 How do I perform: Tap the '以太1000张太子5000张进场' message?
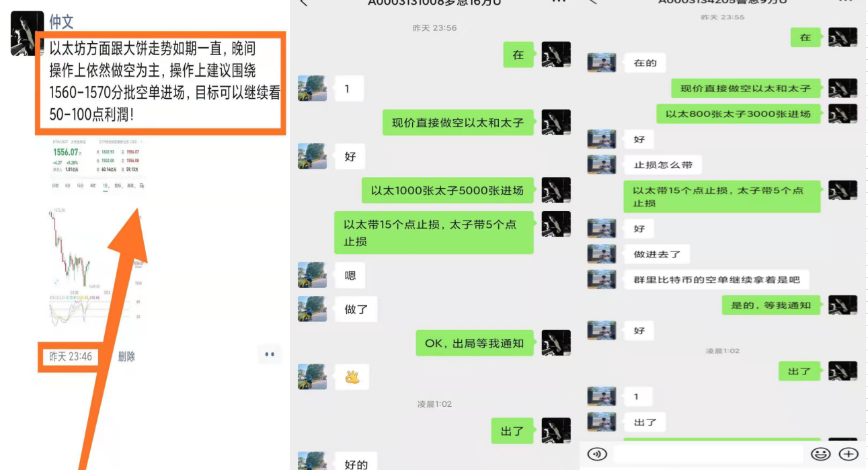click(447, 190)
